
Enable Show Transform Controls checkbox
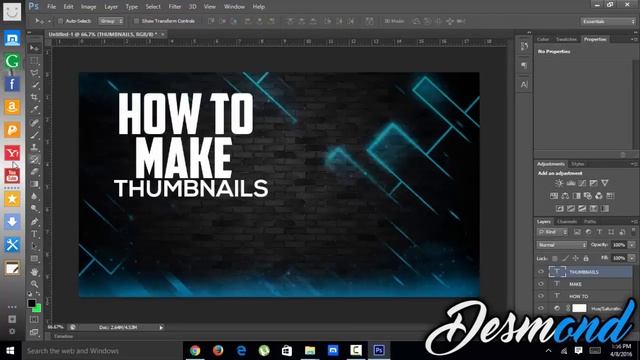(x=136, y=21)
